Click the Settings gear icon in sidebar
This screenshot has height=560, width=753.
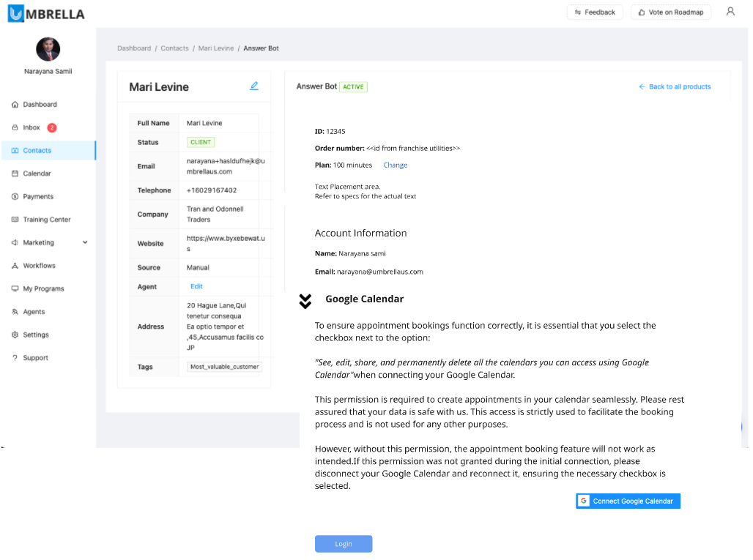pyautogui.click(x=15, y=335)
